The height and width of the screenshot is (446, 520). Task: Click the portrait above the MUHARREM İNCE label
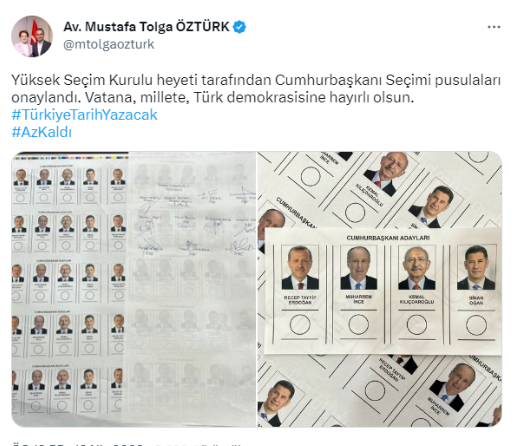(359, 268)
